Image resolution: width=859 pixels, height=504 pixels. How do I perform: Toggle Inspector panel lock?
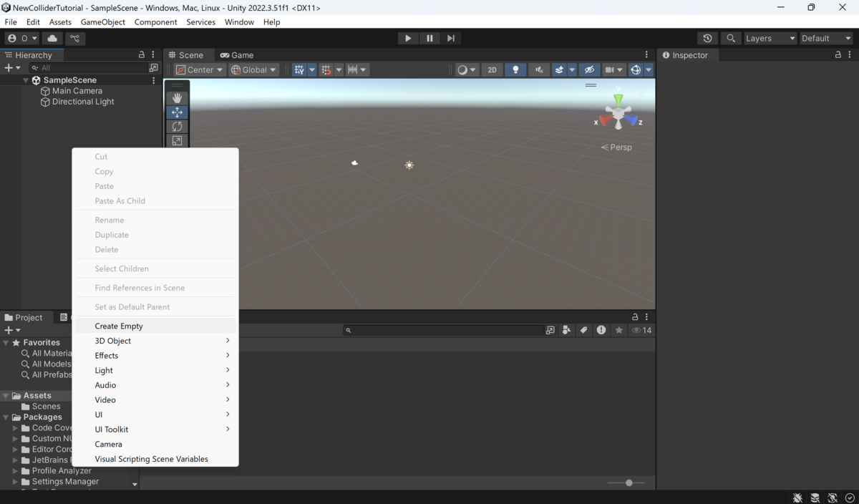point(838,54)
